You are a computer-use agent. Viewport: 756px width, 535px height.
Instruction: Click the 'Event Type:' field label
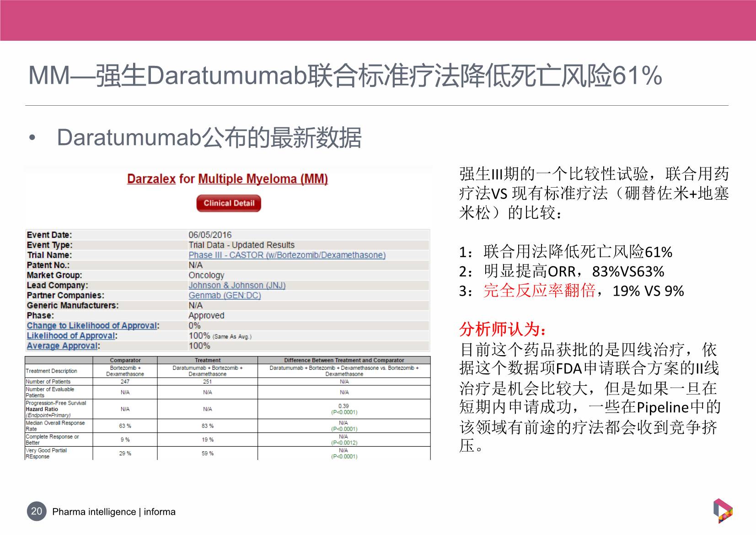click(49, 245)
